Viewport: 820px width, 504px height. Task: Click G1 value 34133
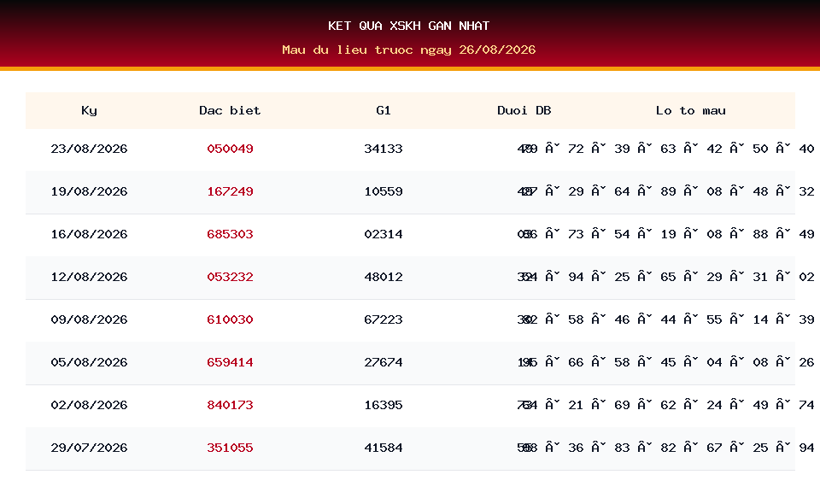tap(384, 149)
